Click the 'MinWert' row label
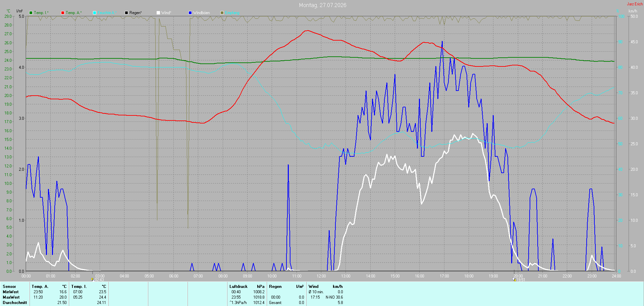Viewport: 644px width, 306px height. [x=11, y=292]
